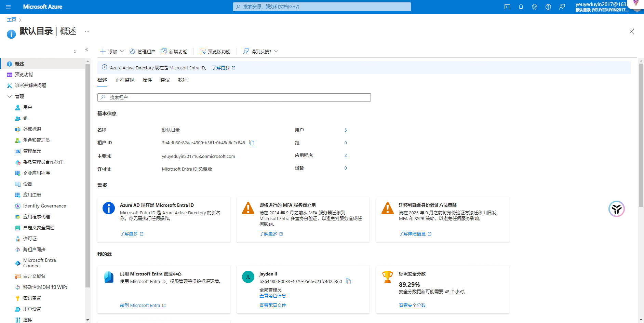Open 密码重置 in sidebar
The width and height of the screenshot is (644, 323).
(x=32, y=298)
